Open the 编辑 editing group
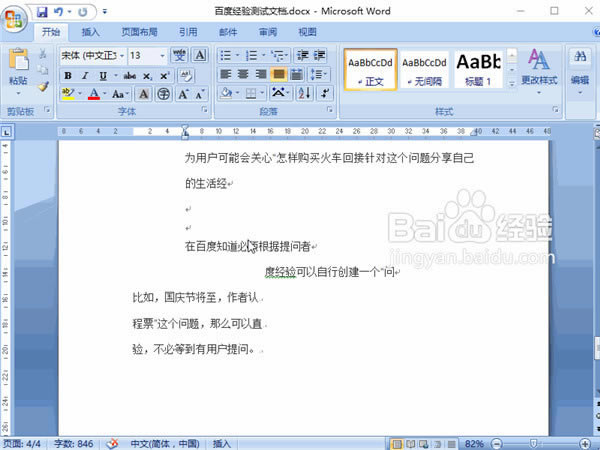 tap(580, 71)
